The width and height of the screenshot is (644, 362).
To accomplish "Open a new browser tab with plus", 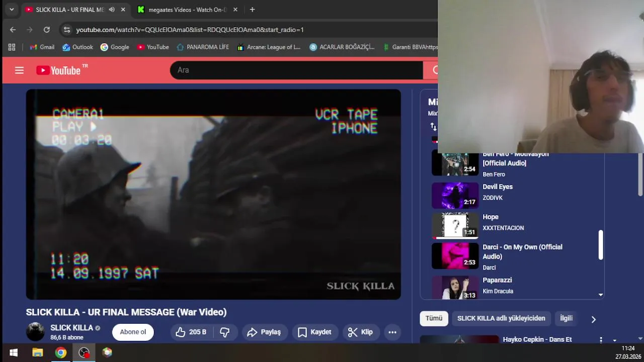I will [252, 10].
